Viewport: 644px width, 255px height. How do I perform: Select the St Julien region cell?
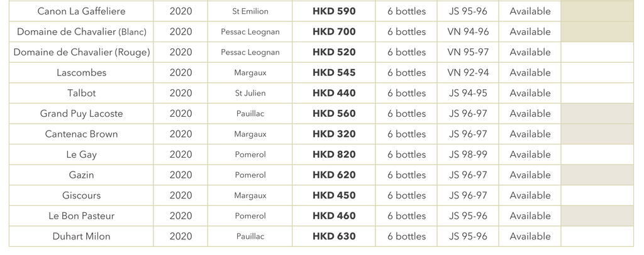[x=250, y=93]
